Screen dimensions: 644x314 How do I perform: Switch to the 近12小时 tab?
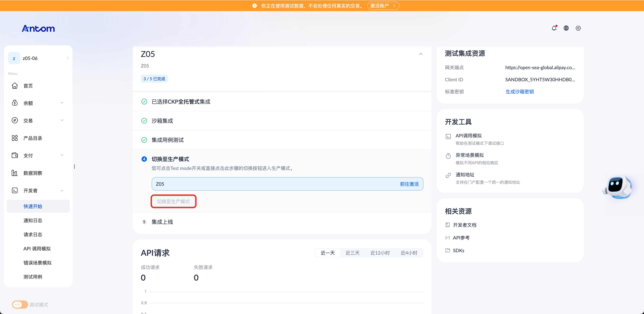[x=380, y=253]
